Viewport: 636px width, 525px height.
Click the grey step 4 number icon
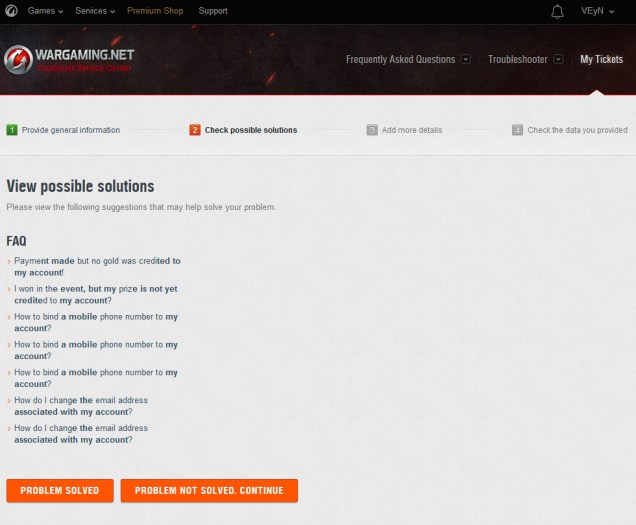[x=517, y=130]
